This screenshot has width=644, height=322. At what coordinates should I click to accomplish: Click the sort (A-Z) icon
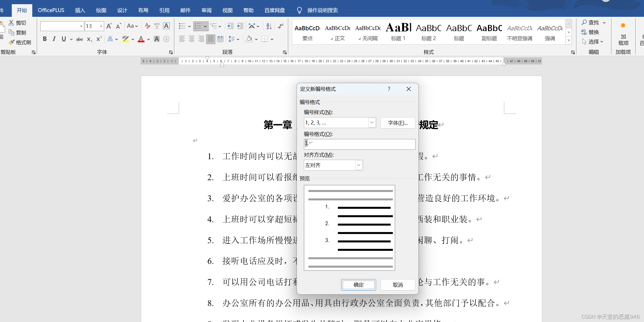coord(269,26)
